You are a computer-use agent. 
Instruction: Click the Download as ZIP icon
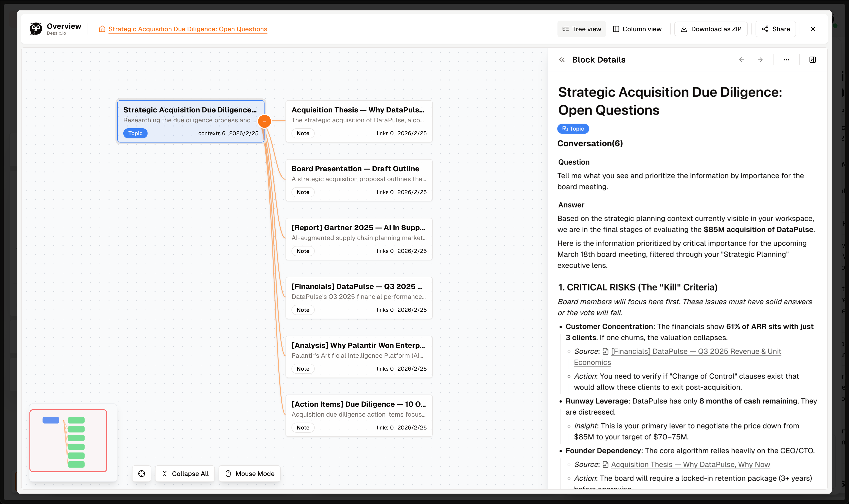pos(684,29)
